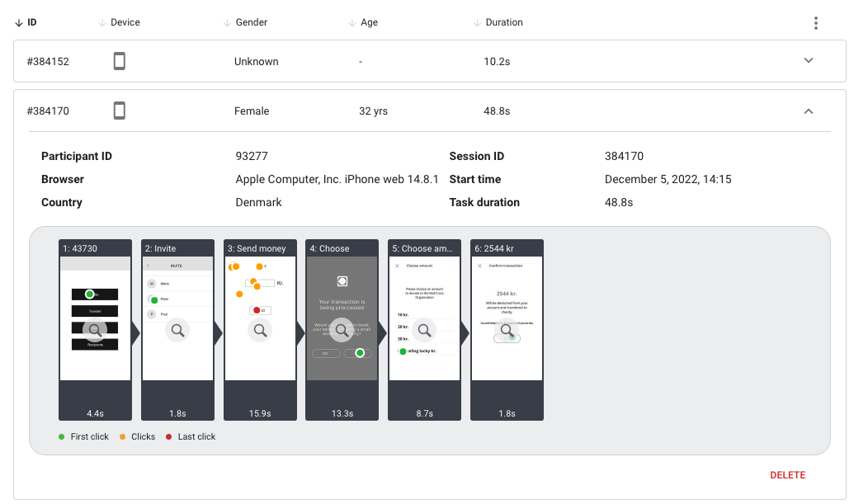This screenshot has width=854, height=504.
Task: Sort table by Age column
Action: 363,22
